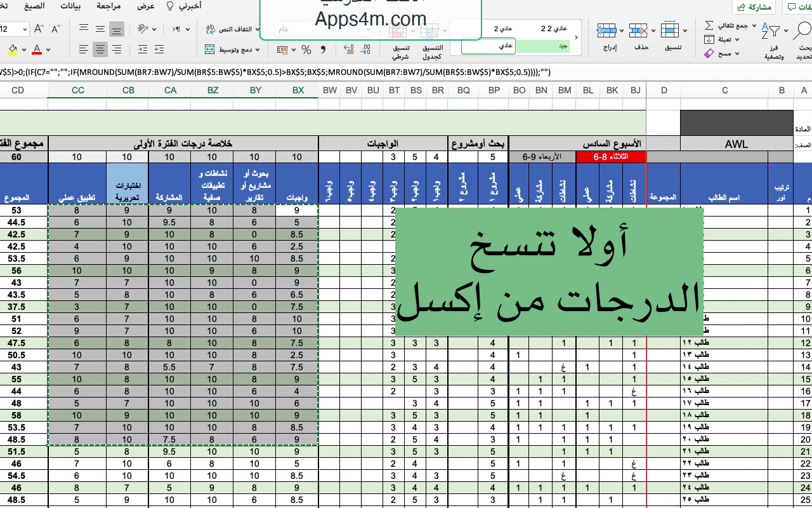Click the AWL subject cell
Viewport: 812px width, 508px height.
pos(736,144)
